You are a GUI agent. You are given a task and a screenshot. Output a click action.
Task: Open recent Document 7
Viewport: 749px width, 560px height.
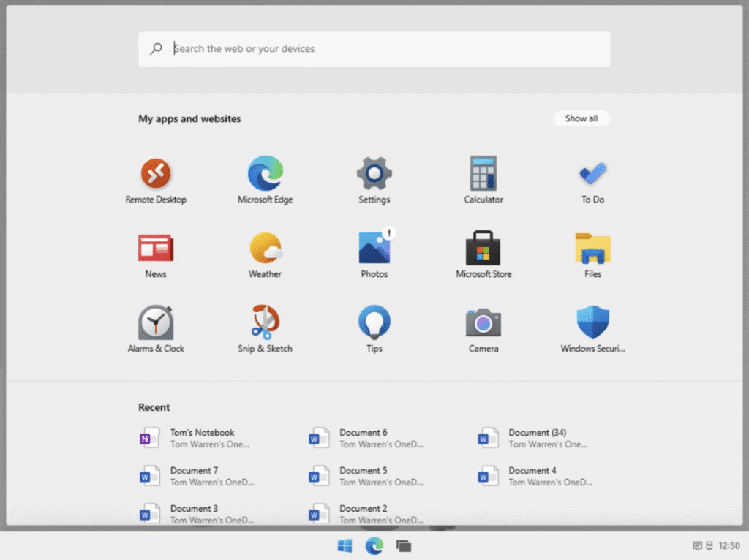[x=197, y=476]
